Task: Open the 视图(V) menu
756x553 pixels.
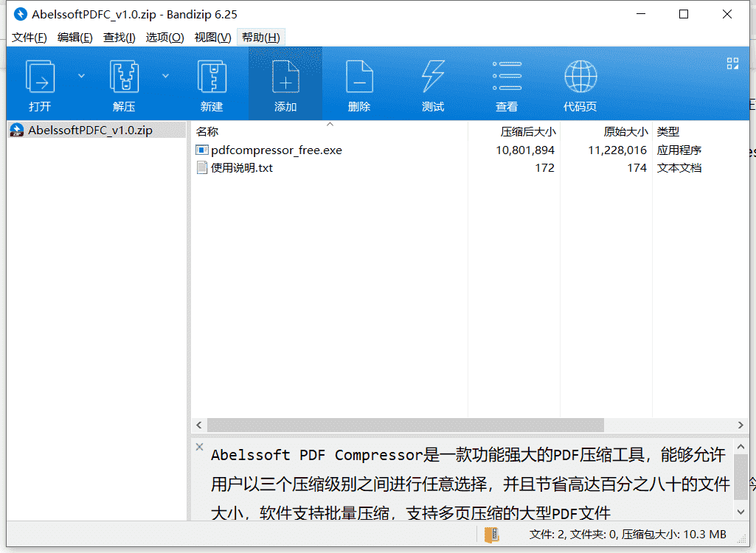Action: pyautogui.click(x=212, y=37)
